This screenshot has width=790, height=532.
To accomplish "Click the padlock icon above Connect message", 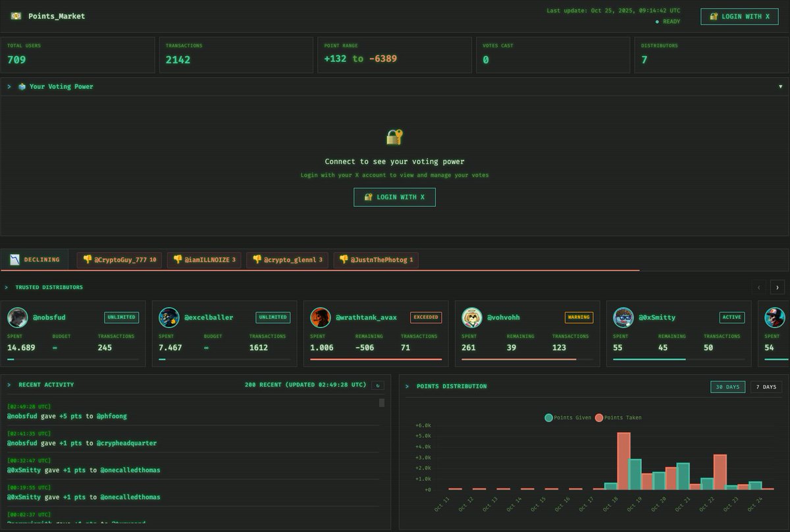I will coord(394,137).
